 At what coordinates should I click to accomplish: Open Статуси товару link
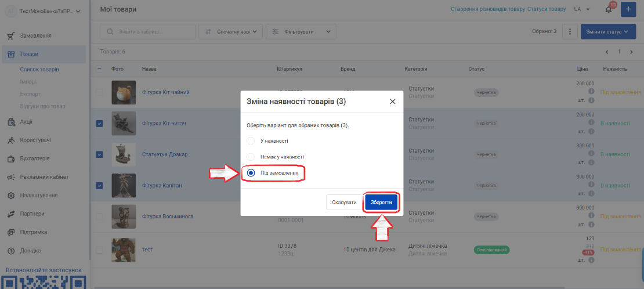click(x=547, y=9)
